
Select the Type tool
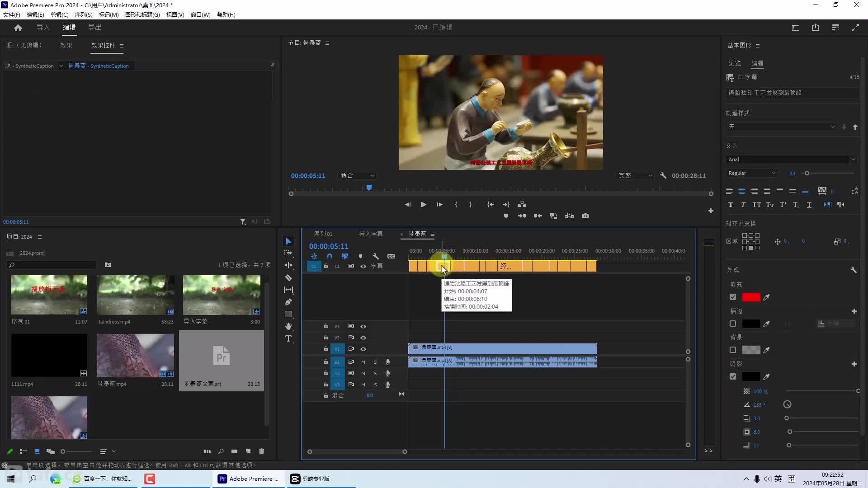[288, 338]
